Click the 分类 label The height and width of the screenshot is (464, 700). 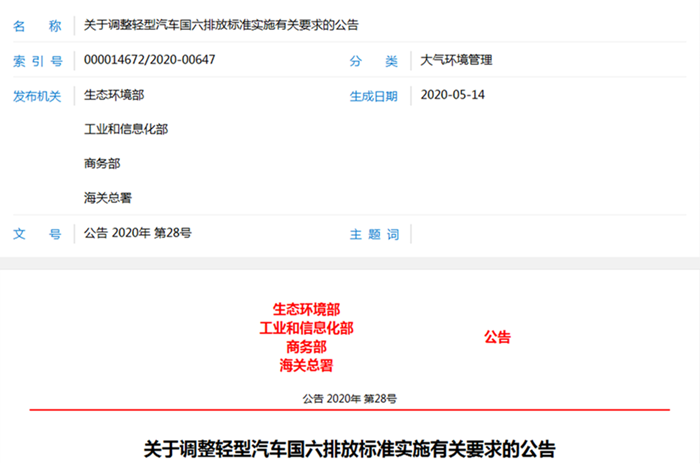pyautogui.click(x=373, y=60)
